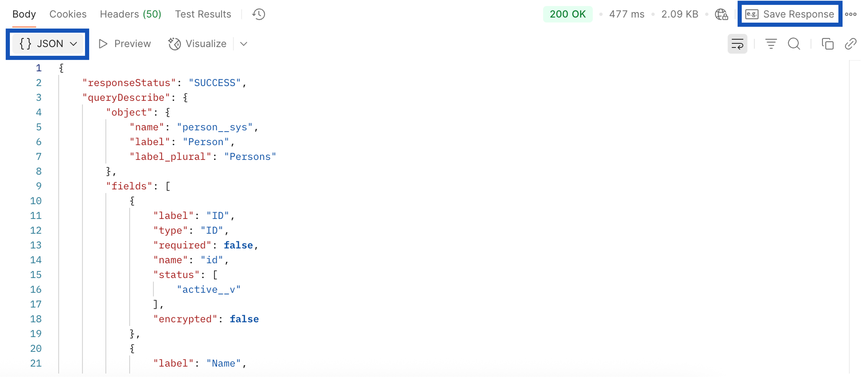Click the Visualize sparkle icon
The height and width of the screenshot is (377, 868).
[x=175, y=44]
